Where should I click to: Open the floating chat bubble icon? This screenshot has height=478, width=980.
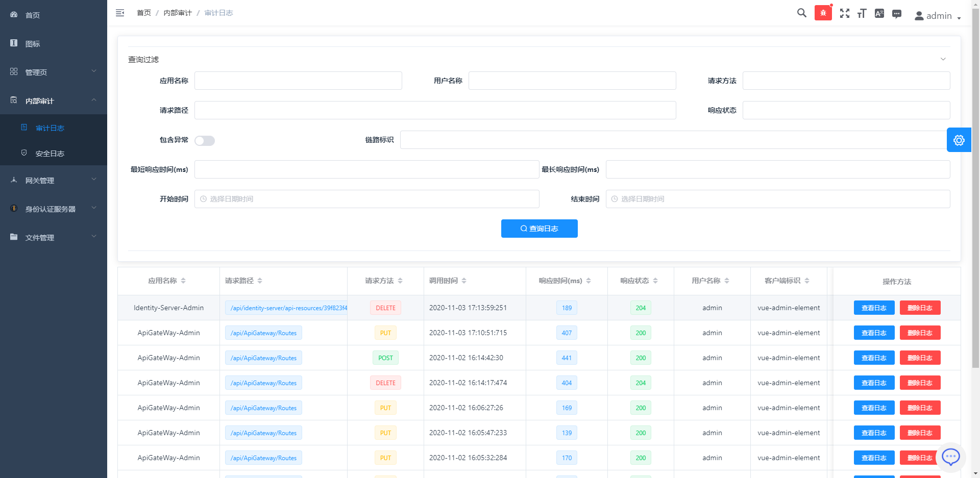(x=950, y=457)
